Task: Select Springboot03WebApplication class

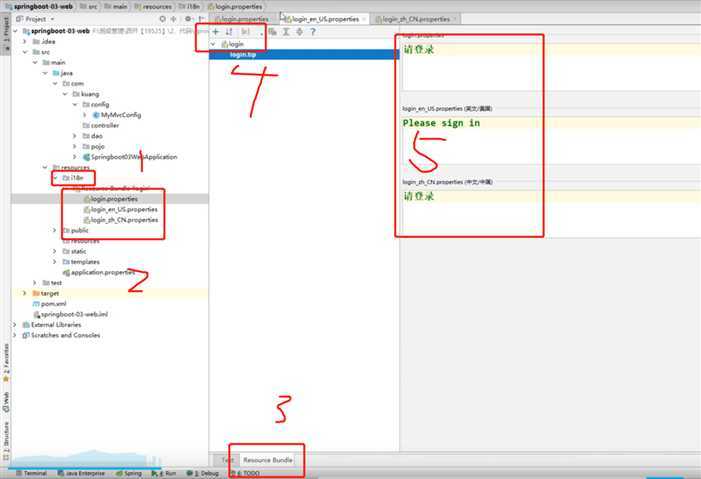Action: tap(130, 157)
